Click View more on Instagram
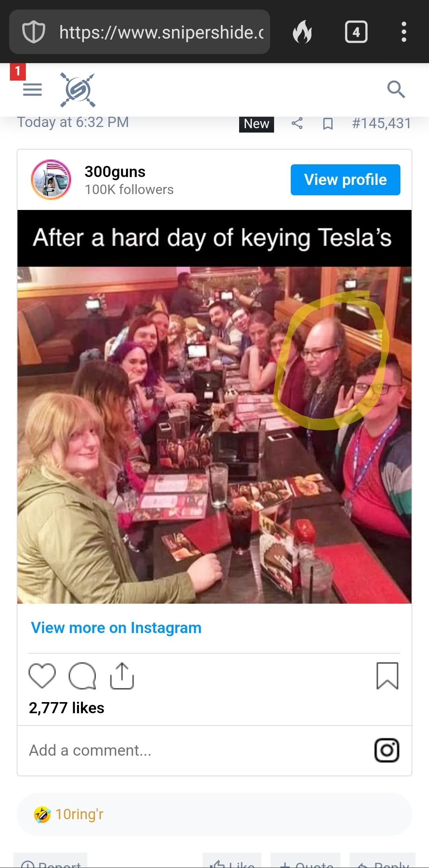 (x=116, y=628)
